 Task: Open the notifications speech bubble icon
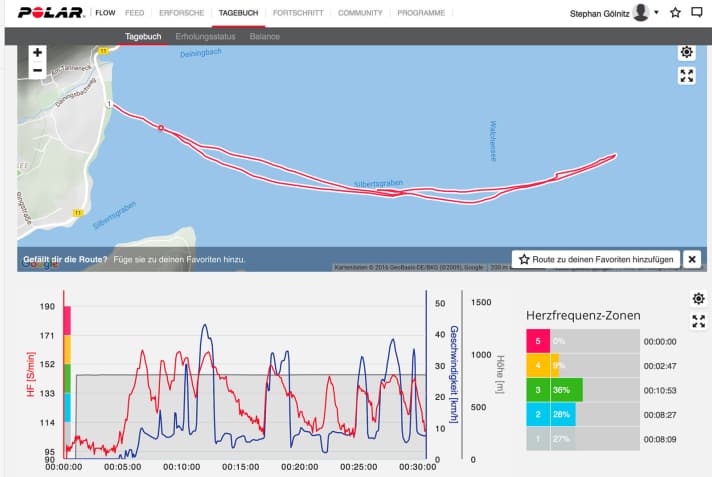[698, 13]
